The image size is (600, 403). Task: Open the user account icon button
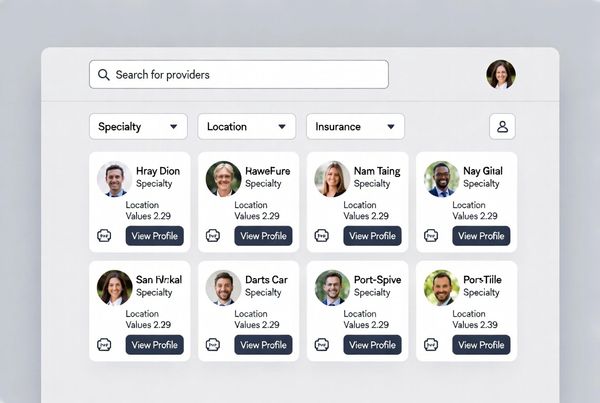click(502, 127)
